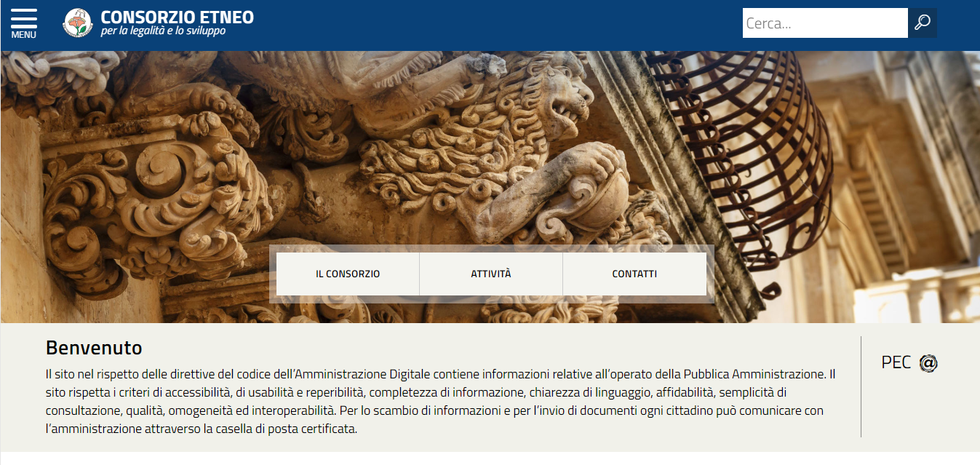Click the magnifying glass search button
Screen dimensions: 980x465
click(x=923, y=23)
